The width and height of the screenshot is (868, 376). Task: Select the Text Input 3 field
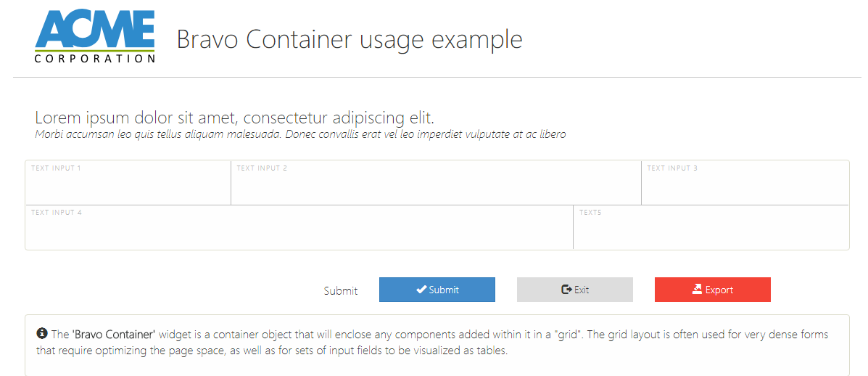click(x=745, y=187)
